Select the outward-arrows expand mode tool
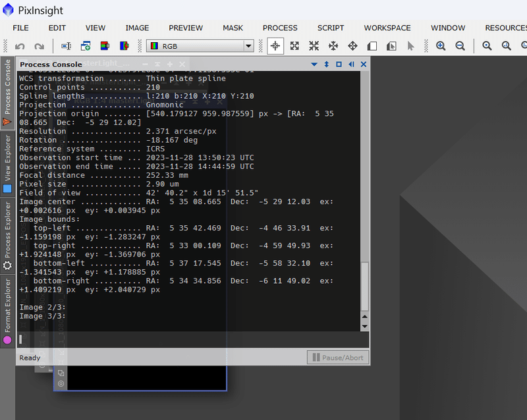The image size is (527, 420). pos(294,46)
